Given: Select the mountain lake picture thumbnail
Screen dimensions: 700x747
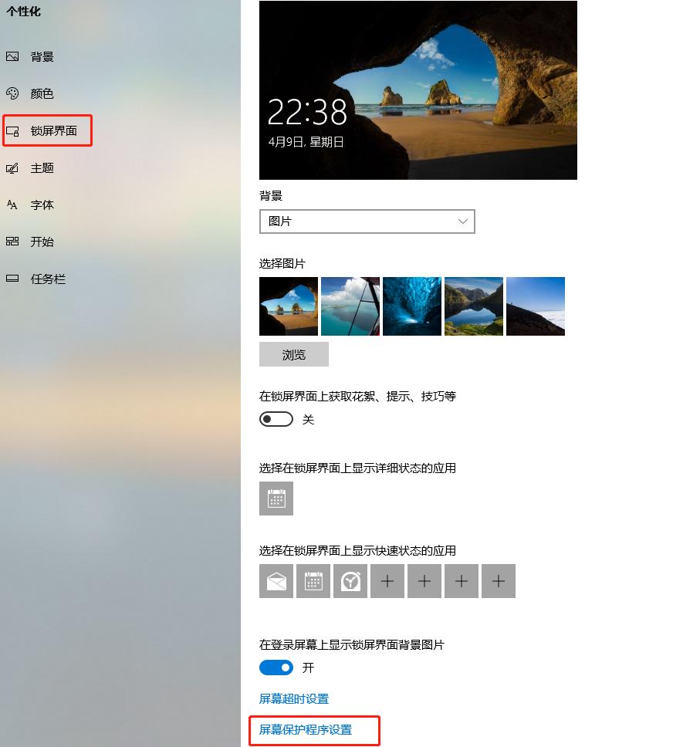Looking at the screenshot, I should (474, 306).
